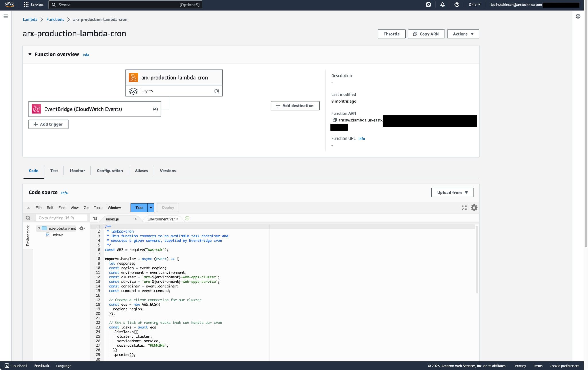Viewport: 588px width, 370px height.
Task: Open the Services grid menu
Action: point(26,4)
